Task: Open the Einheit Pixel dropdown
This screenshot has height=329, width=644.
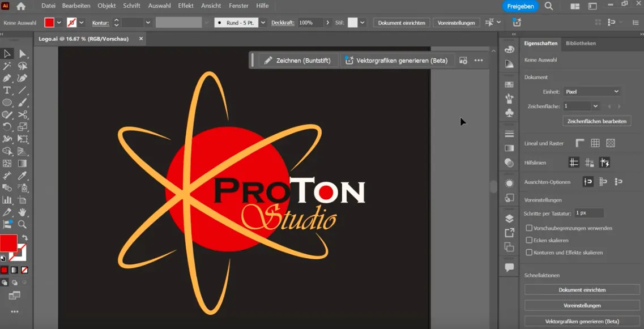Action: click(592, 92)
